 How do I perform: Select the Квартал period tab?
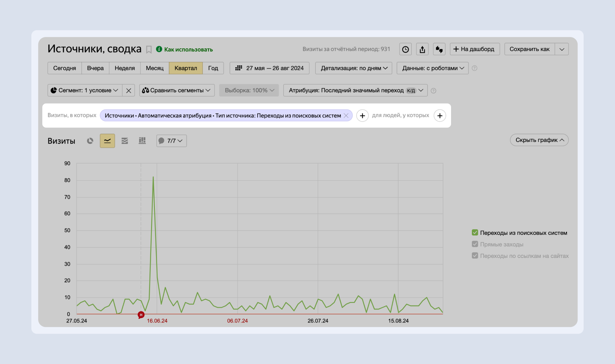click(x=186, y=68)
